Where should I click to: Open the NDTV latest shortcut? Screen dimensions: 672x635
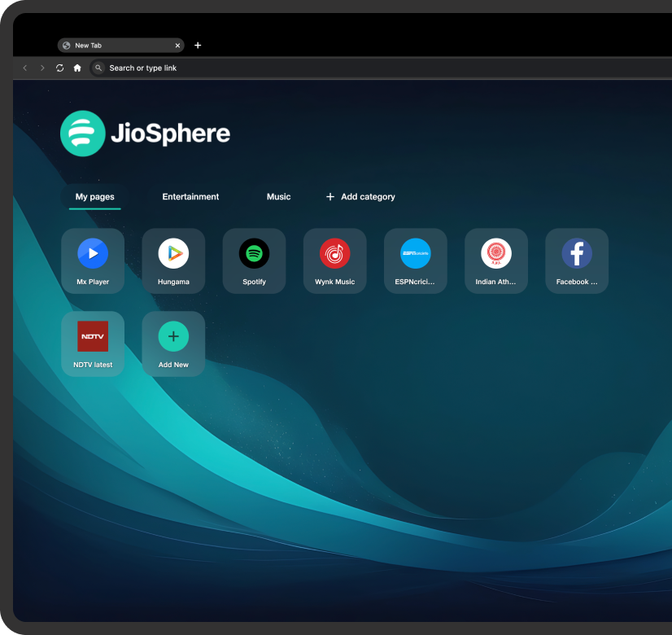(x=93, y=344)
